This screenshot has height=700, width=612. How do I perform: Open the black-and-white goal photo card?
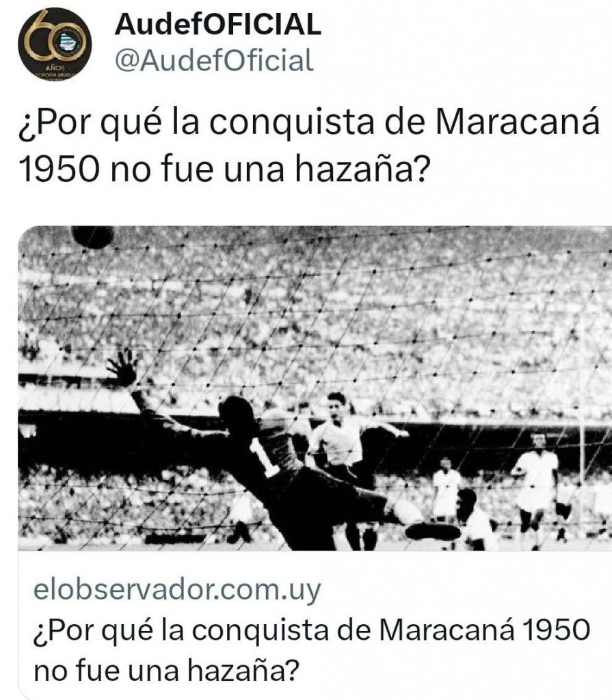coord(315,388)
